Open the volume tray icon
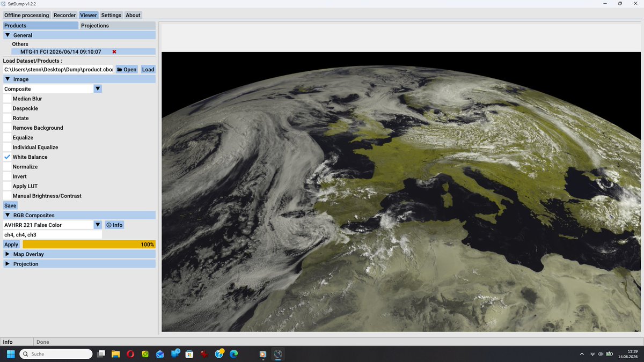This screenshot has width=644, height=362. [601, 354]
